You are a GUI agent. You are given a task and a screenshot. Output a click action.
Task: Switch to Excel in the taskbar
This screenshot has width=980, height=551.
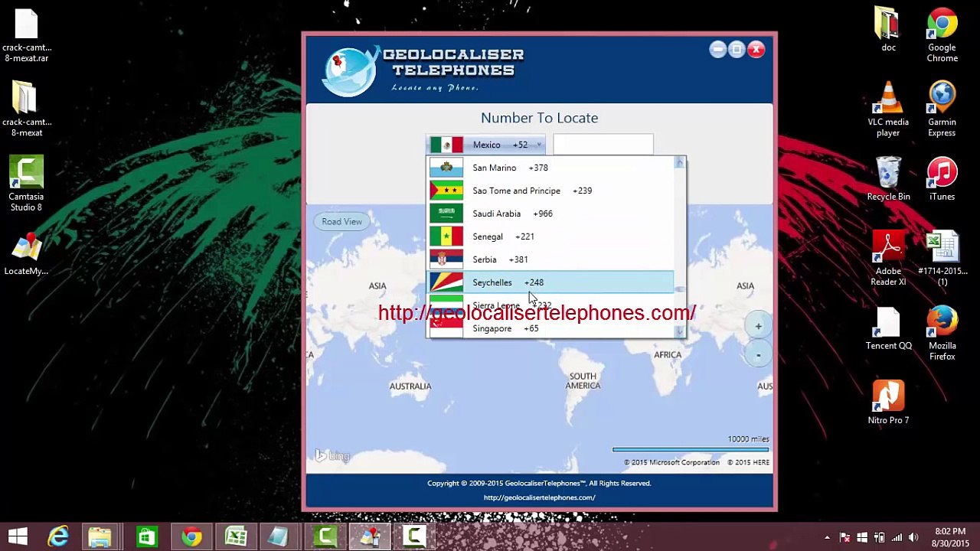235,536
